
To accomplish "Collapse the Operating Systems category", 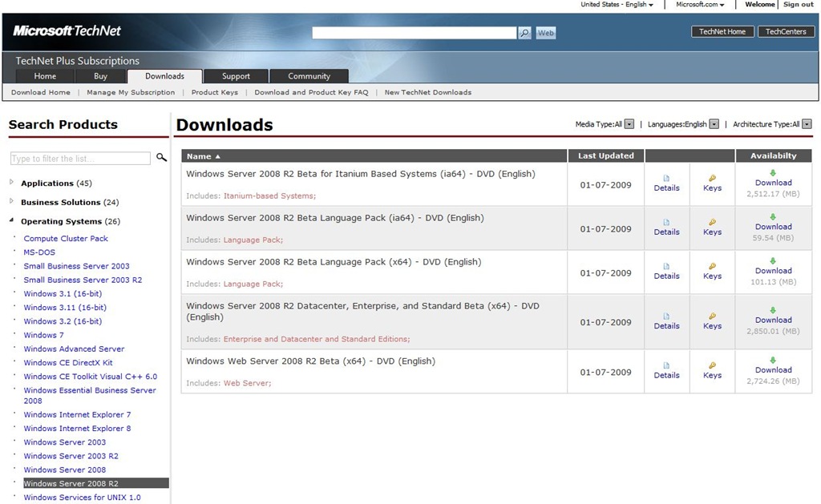I will 11,220.
